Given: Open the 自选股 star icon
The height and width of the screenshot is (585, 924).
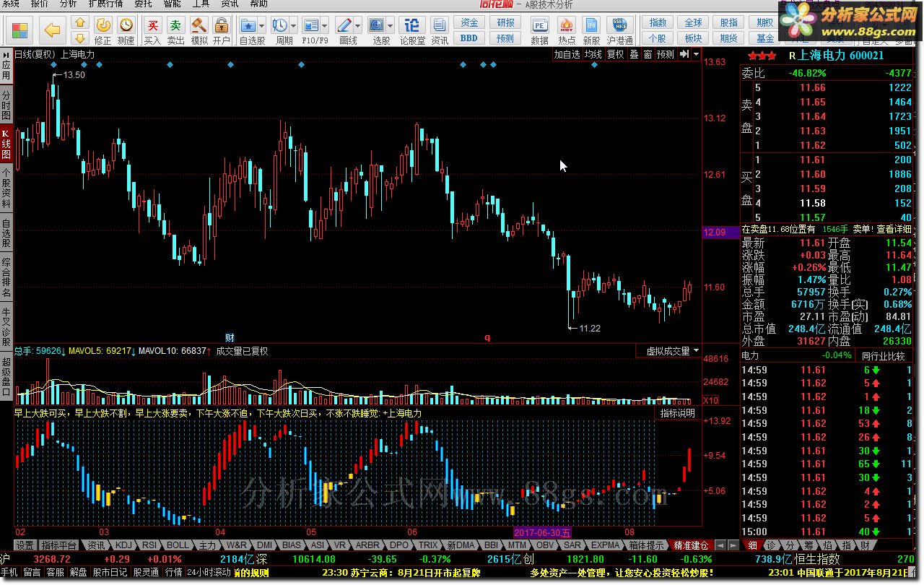Looking at the screenshot, I should (x=248, y=25).
